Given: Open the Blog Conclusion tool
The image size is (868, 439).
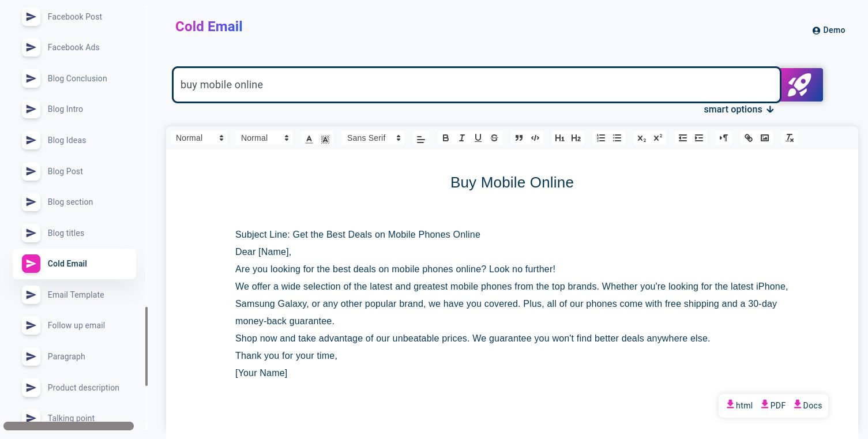Looking at the screenshot, I should [x=74, y=78].
